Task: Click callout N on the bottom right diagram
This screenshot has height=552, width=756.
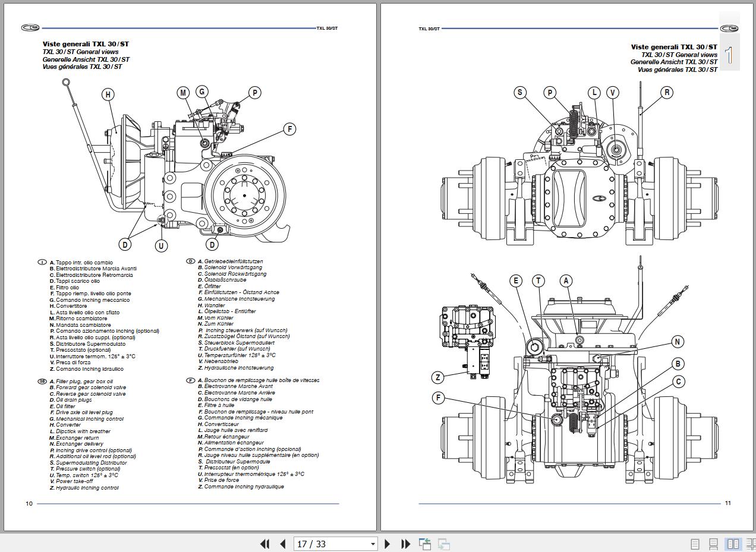Action: [678, 342]
